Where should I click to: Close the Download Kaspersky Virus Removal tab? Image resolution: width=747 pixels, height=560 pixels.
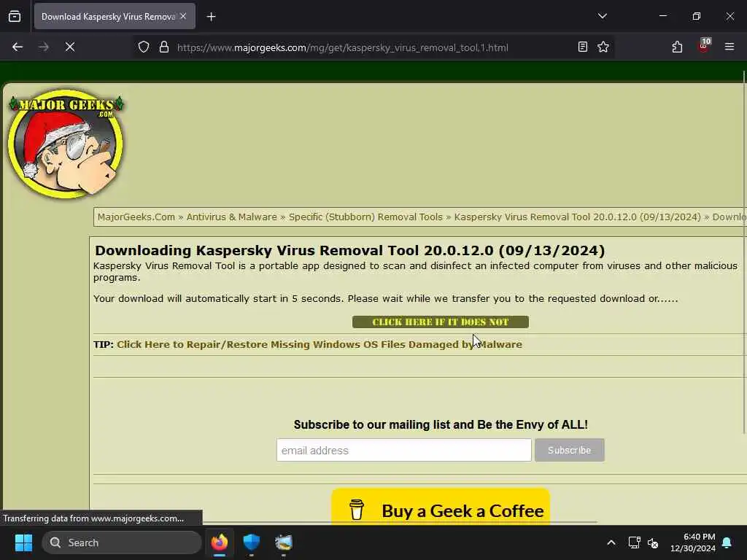pyautogui.click(x=183, y=16)
